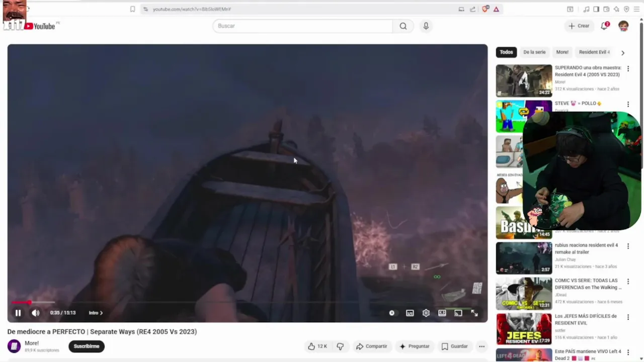
Task: Click the browser share page icon
Action: (x=473, y=9)
